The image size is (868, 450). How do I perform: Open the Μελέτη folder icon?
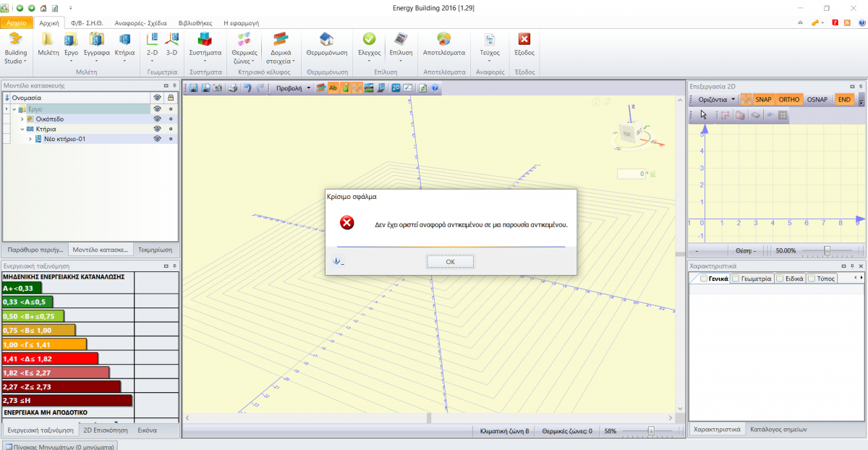click(x=48, y=45)
